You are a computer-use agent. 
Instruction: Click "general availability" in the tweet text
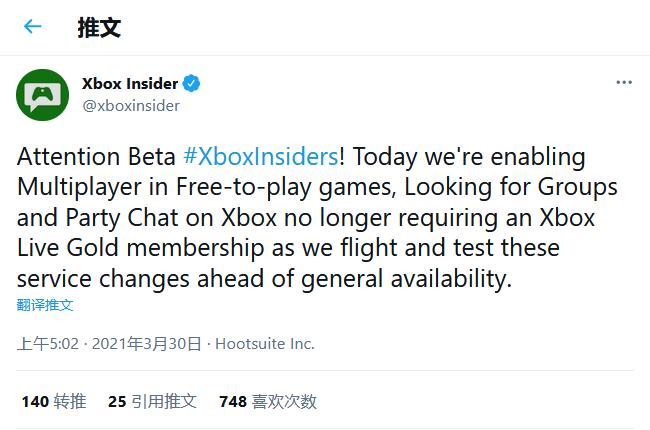(x=400, y=278)
